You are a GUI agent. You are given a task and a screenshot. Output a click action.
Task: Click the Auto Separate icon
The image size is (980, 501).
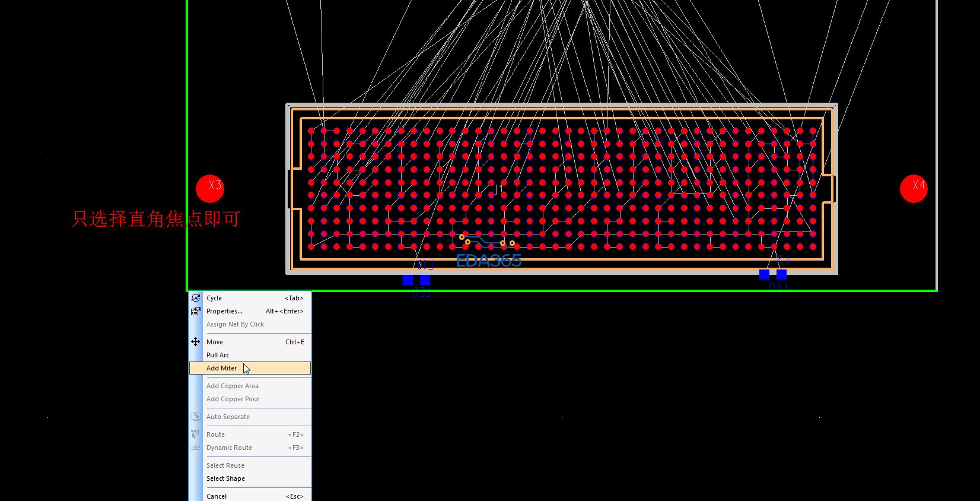point(196,417)
